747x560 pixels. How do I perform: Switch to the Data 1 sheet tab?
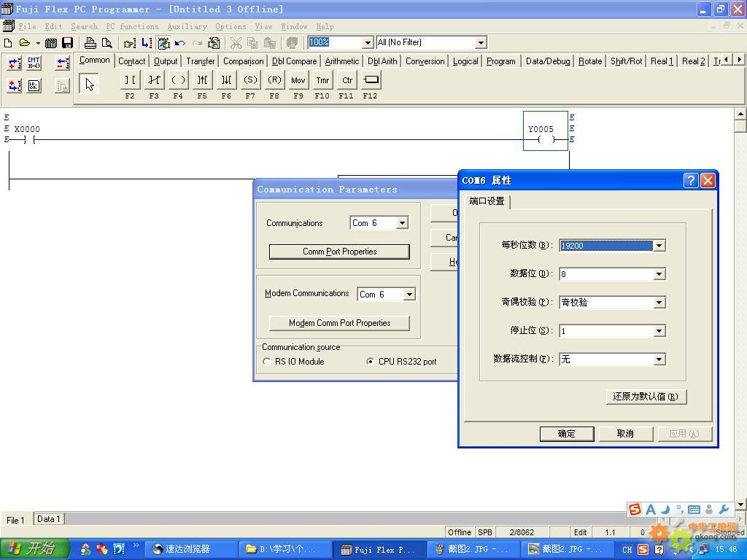pos(49,519)
